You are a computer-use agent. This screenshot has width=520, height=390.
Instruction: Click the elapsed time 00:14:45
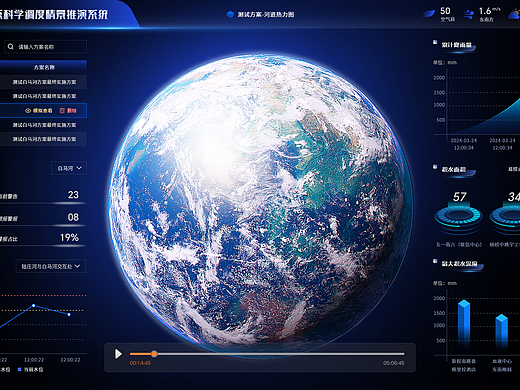click(140, 363)
